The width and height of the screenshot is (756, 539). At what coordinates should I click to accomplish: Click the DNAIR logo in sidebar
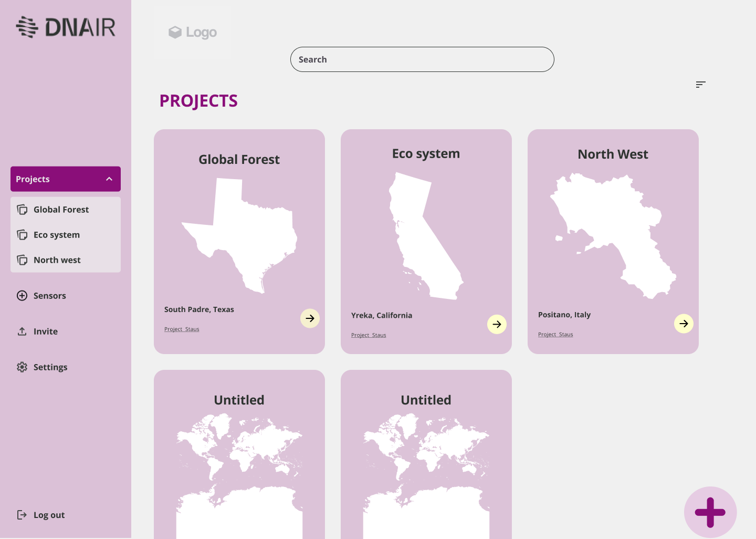pyautogui.click(x=66, y=27)
